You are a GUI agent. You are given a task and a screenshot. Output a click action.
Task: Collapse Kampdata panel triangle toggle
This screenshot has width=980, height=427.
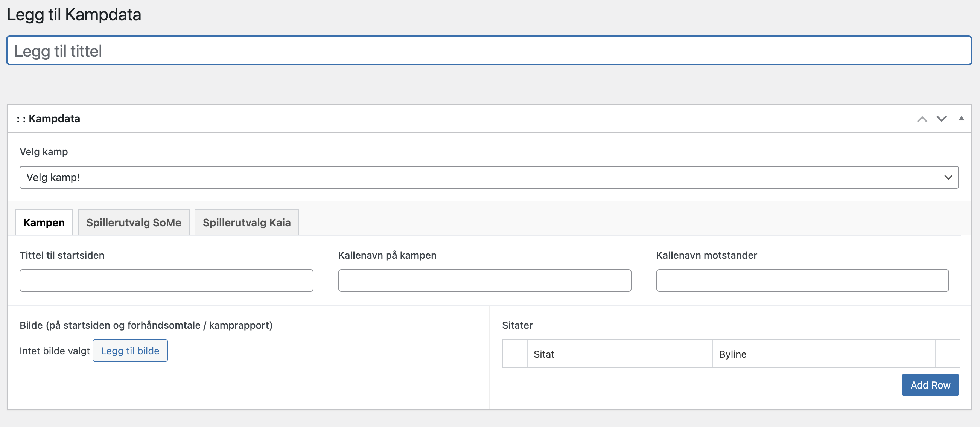pos(961,119)
